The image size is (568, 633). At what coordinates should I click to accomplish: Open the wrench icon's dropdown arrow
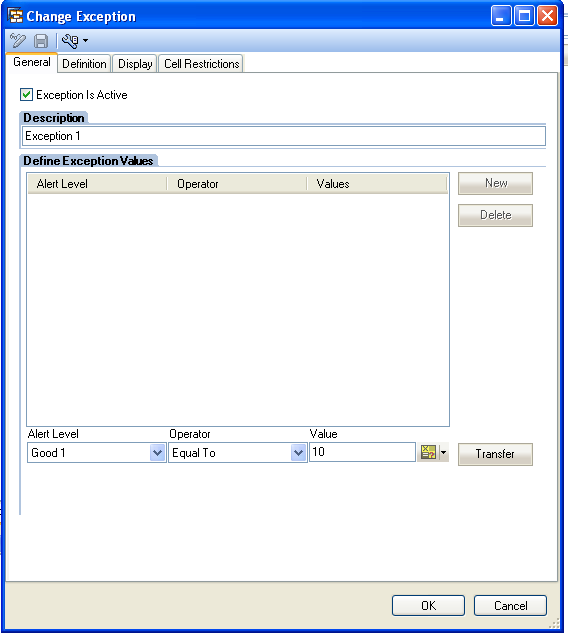pyautogui.click(x=85, y=41)
